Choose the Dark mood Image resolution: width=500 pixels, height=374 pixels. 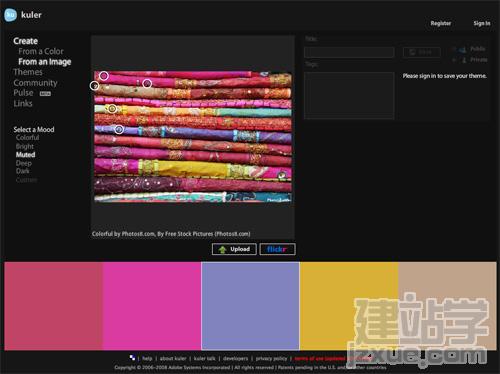coord(22,171)
